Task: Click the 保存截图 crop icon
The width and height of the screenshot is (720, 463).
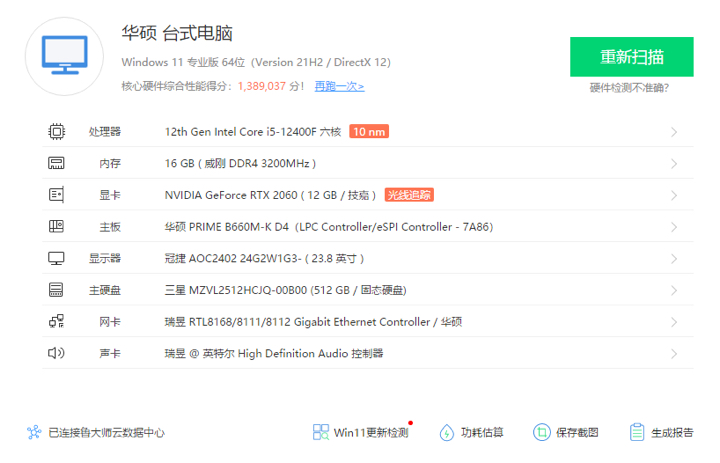Action: (x=542, y=432)
